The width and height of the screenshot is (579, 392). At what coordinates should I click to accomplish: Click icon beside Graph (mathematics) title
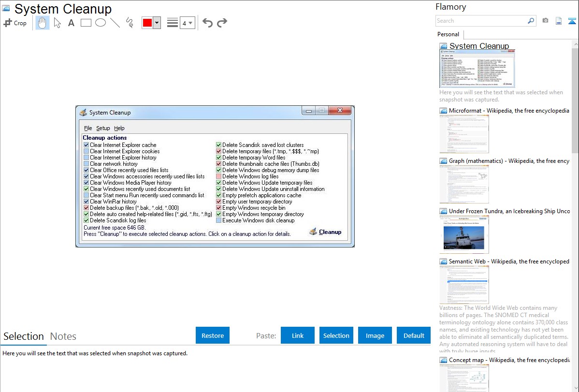coord(443,161)
